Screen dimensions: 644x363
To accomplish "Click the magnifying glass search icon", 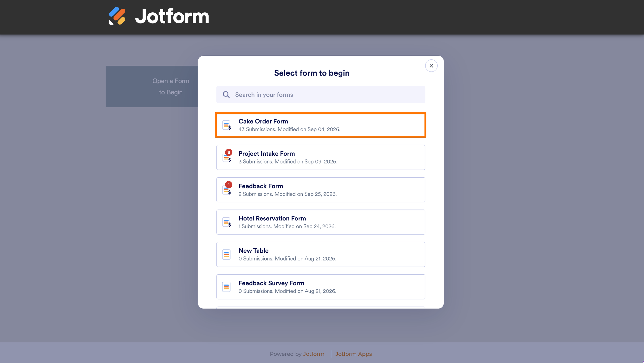I will coord(226,94).
